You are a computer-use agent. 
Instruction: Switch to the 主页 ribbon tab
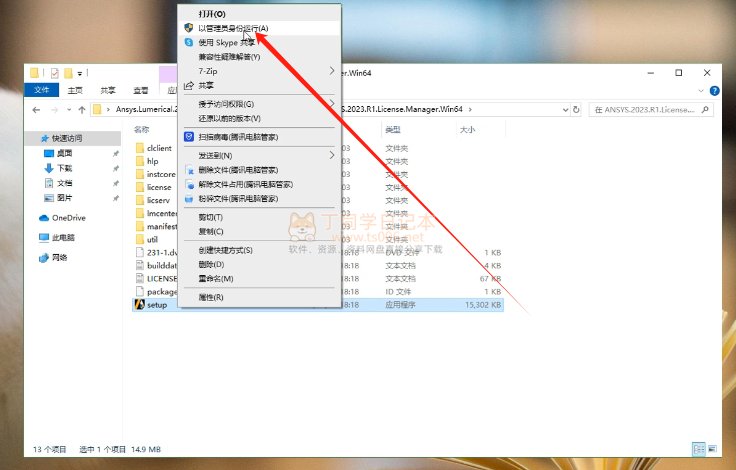point(75,90)
